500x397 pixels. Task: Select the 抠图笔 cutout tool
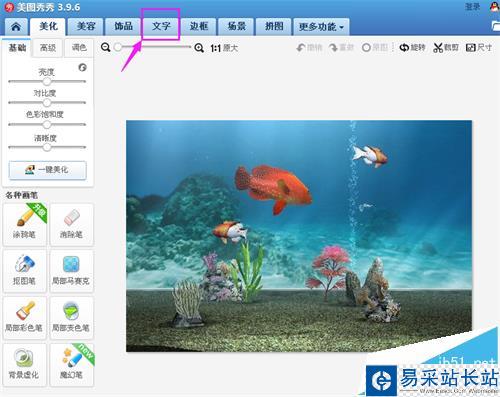[24, 271]
